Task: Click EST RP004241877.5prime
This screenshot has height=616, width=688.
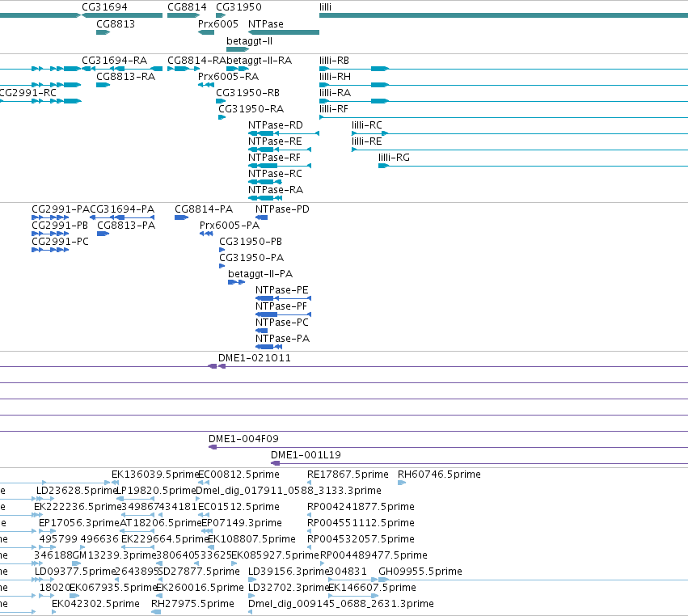Action: click(361, 507)
